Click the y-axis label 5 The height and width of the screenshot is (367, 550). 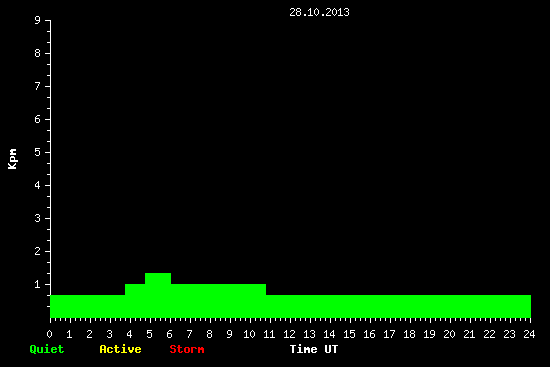pos(38,152)
